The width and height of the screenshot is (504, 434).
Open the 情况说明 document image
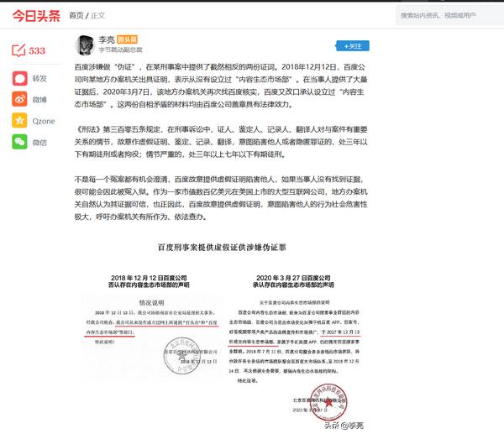(x=152, y=337)
